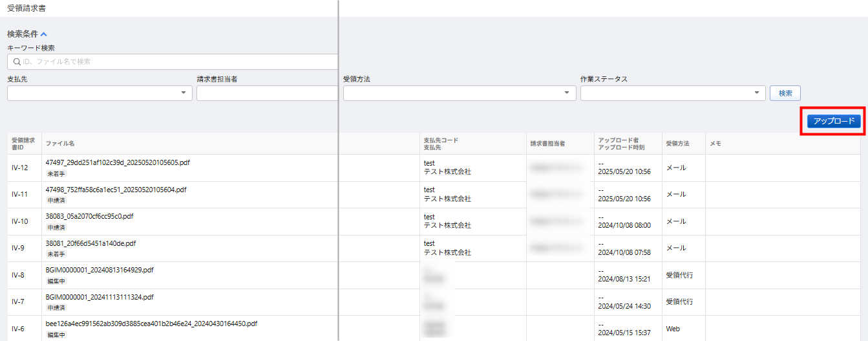This screenshot has width=868, height=341.
Task: Click the ファイル名 column header
Action: pyautogui.click(x=59, y=144)
